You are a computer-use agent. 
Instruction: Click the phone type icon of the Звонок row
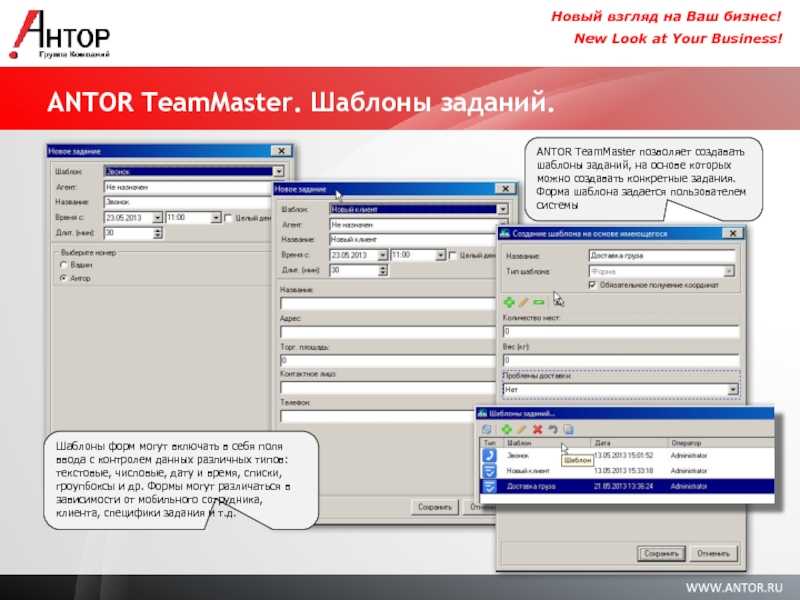[489, 455]
